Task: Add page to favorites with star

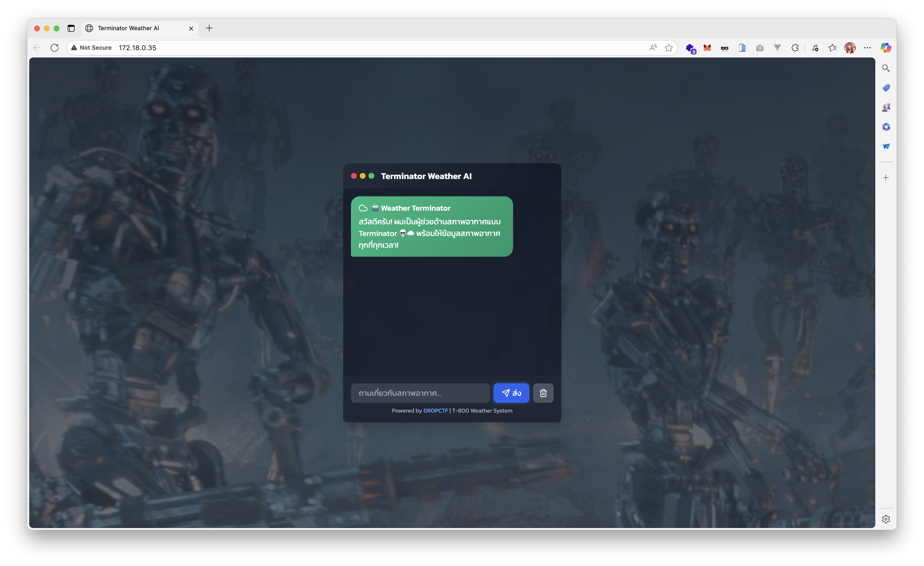Action: pos(668,48)
